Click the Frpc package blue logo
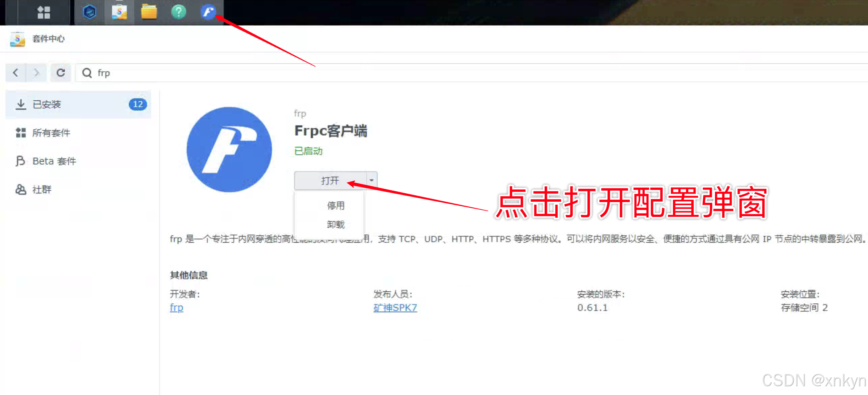 229,150
